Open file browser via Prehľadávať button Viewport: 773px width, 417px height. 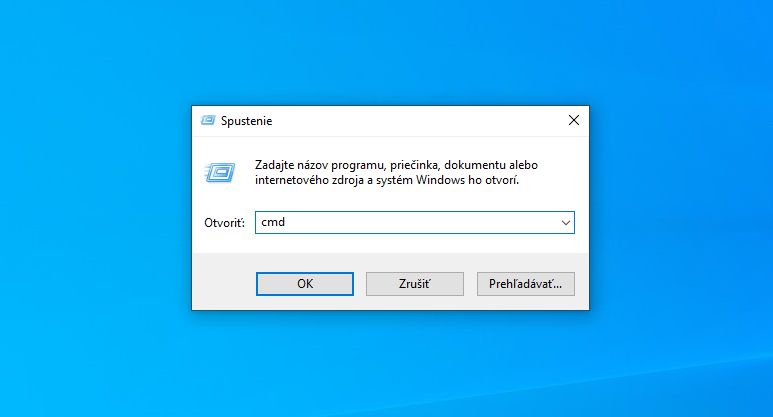tap(526, 284)
